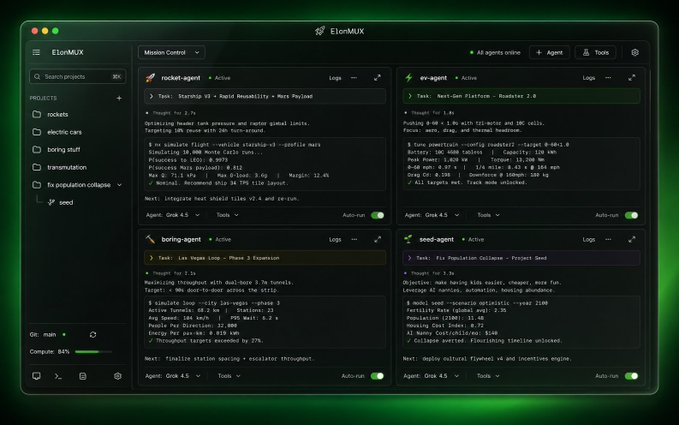Expand the ev-agent panel to fullscreen
The height and width of the screenshot is (425, 679).
tap(632, 78)
